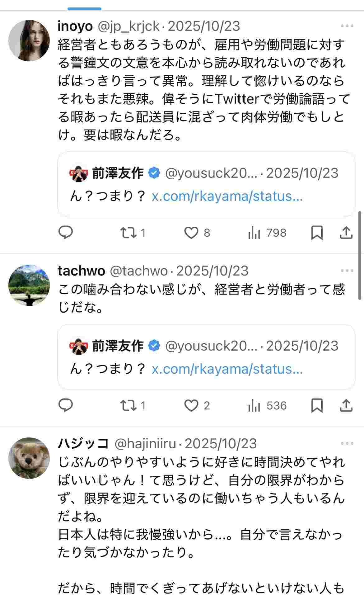Open more options for inoyo's post
364x595 pixels.
click(347, 26)
